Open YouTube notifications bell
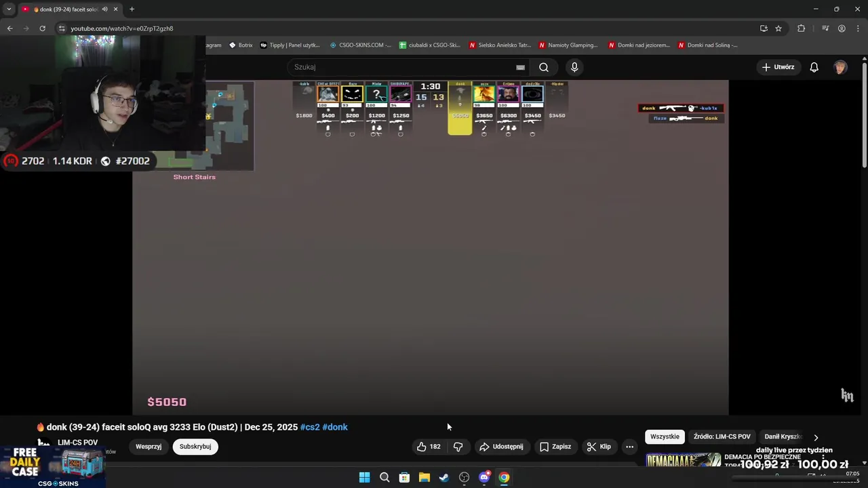Viewport: 868px width, 488px height. pos(814,67)
